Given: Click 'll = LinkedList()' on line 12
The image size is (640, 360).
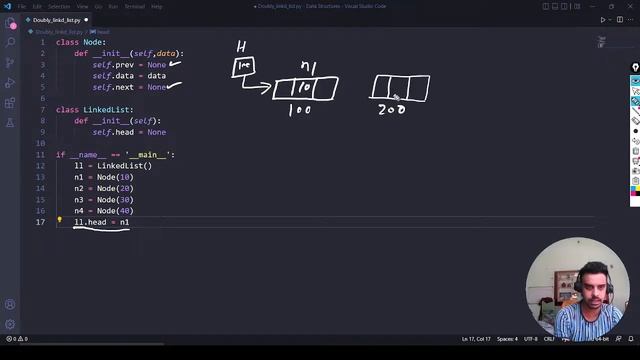Looking at the screenshot, I should point(113,166).
